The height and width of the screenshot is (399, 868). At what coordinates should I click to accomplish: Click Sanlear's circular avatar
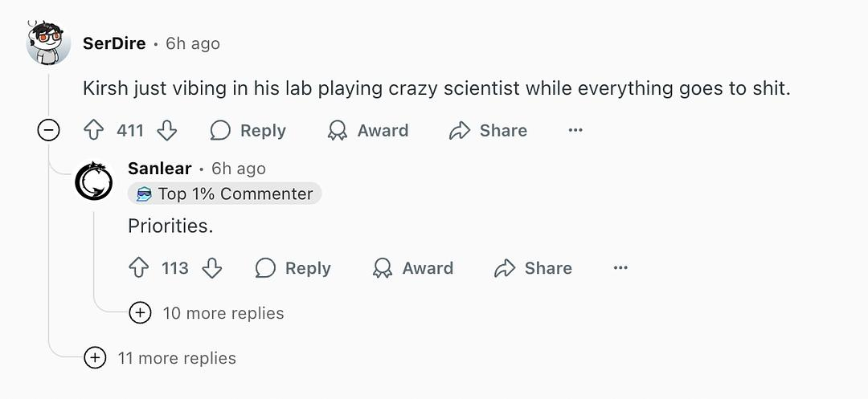(x=93, y=181)
